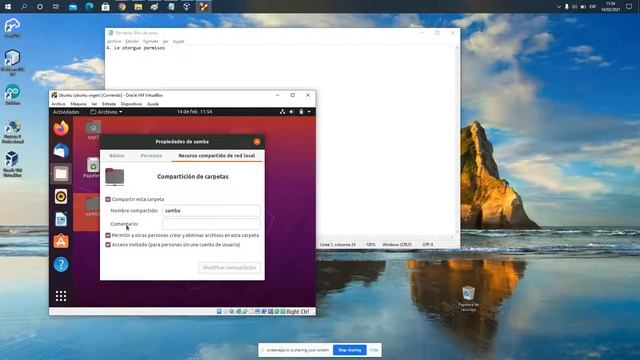Open LibreOffice Writer in the Ubuntu dock
This screenshot has width=640, height=360.
[61, 220]
